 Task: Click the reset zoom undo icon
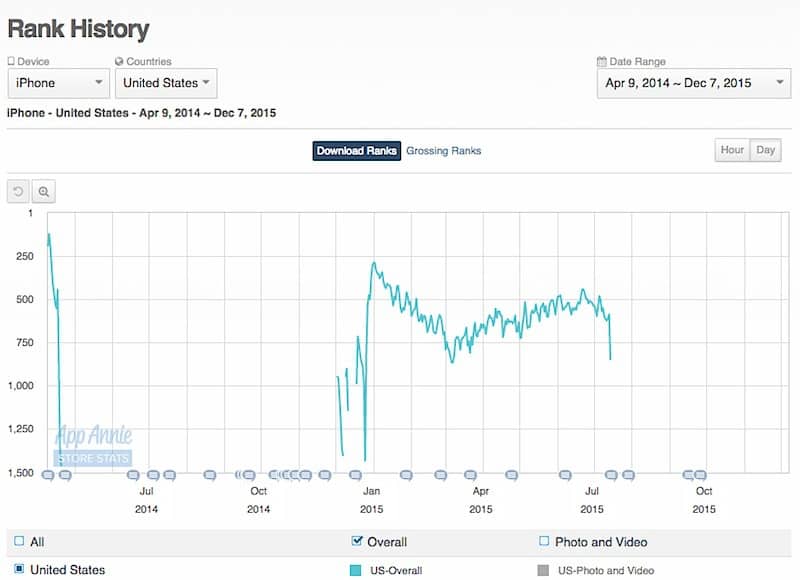pyautogui.click(x=18, y=191)
